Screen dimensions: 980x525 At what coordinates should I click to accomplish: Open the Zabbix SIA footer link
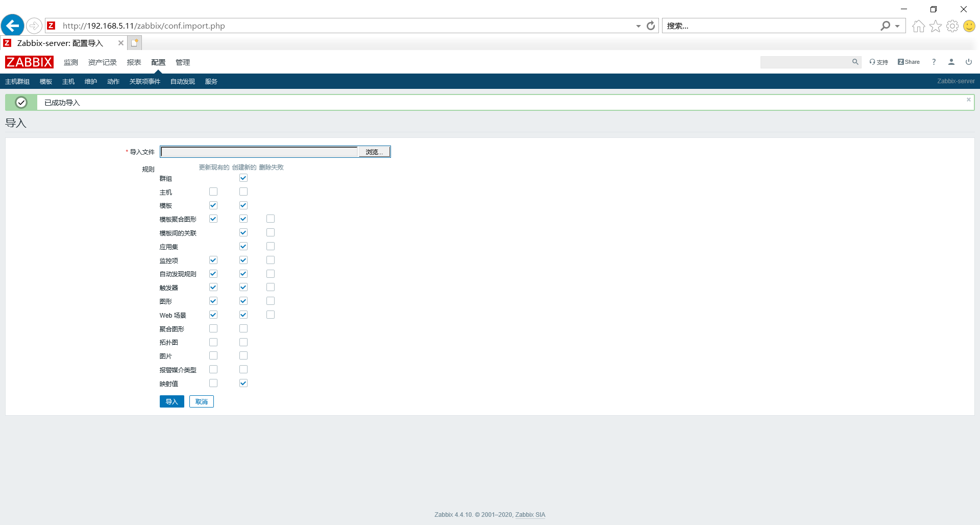530,515
